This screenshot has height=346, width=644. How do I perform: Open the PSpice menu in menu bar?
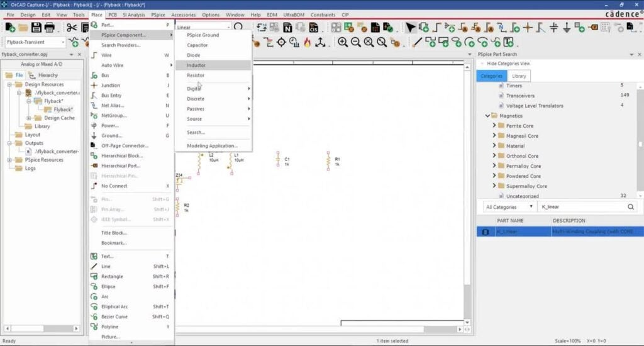pos(158,15)
